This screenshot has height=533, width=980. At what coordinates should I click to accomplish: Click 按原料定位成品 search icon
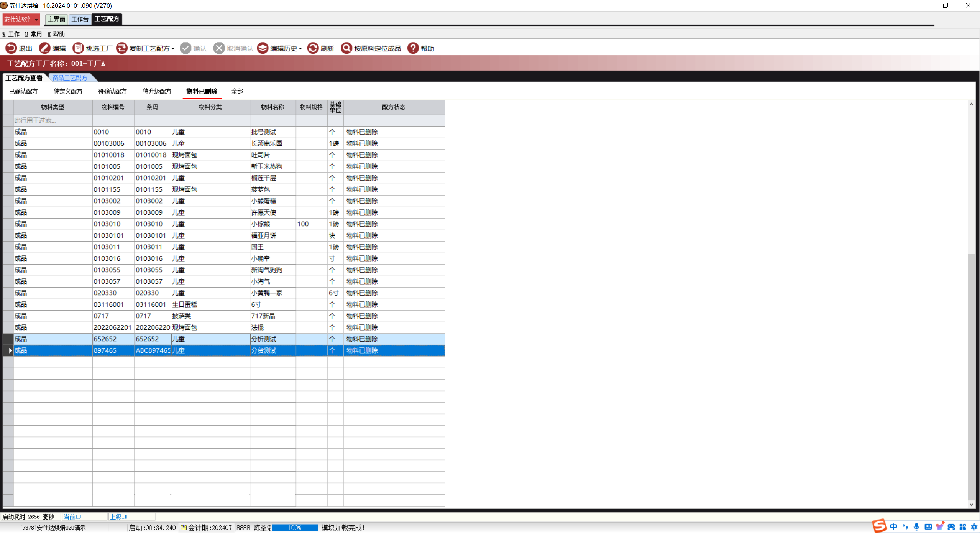[346, 48]
